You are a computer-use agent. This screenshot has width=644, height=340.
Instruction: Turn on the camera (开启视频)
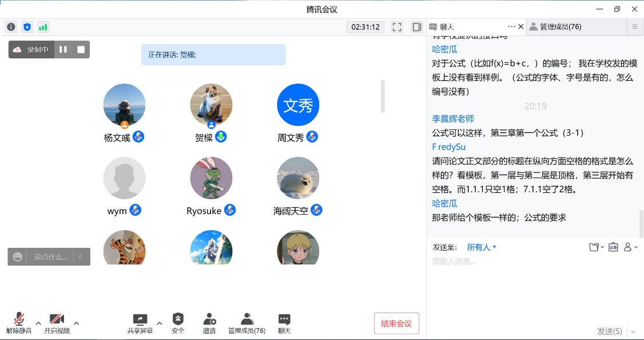57,323
